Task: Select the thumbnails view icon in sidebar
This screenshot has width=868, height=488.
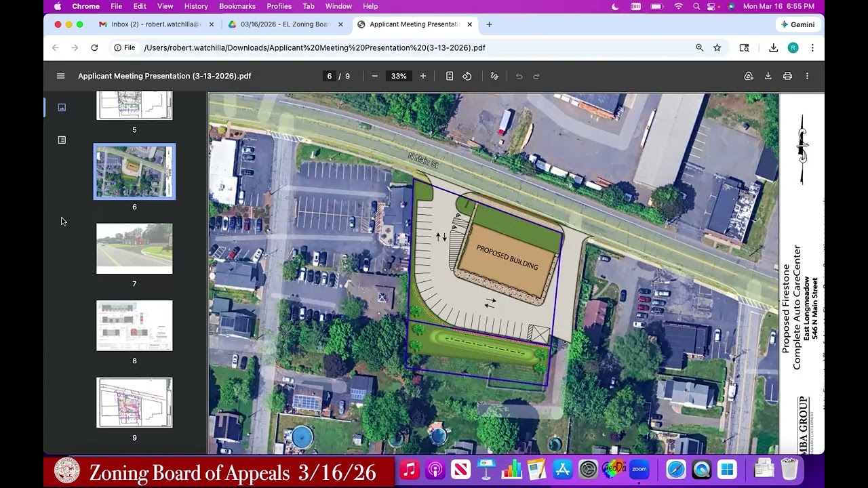Action: tap(62, 107)
